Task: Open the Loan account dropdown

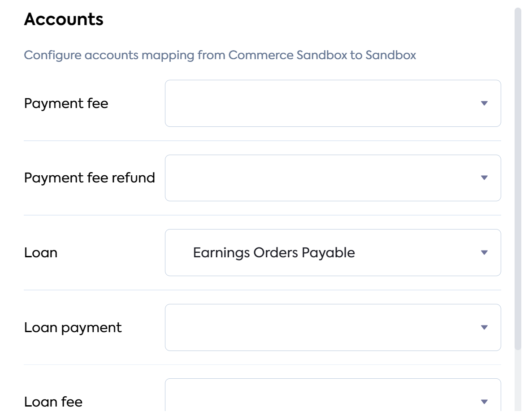Action: 333,252
